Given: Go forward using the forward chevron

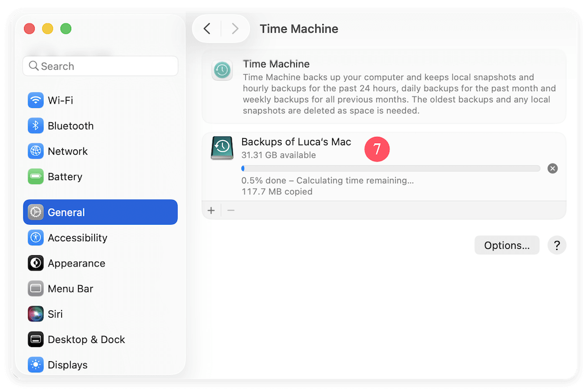Looking at the screenshot, I should click(x=235, y=29).
